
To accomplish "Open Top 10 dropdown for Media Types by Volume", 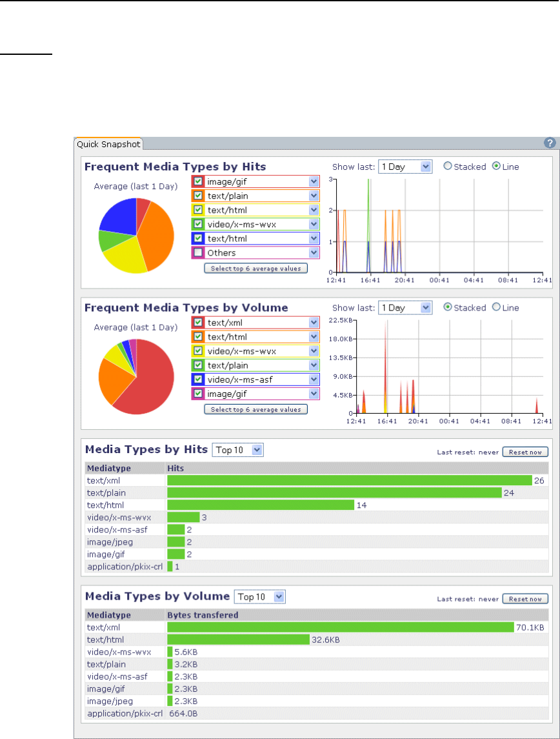I will (260, 596).
